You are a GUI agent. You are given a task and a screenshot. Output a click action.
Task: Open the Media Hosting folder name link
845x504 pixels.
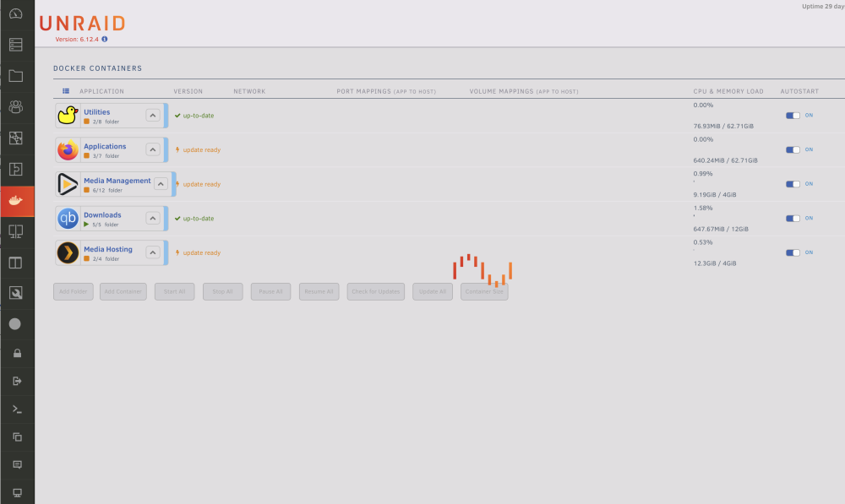click(108, 249)
